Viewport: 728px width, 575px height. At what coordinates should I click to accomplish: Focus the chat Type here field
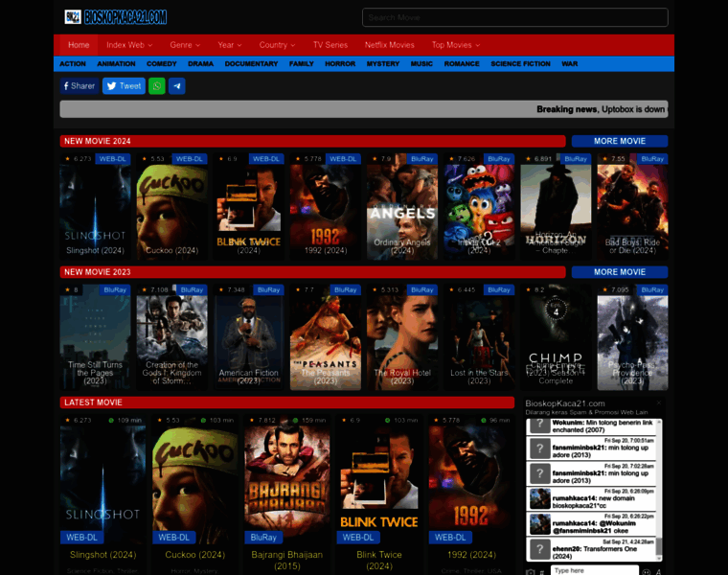point(595,571)
